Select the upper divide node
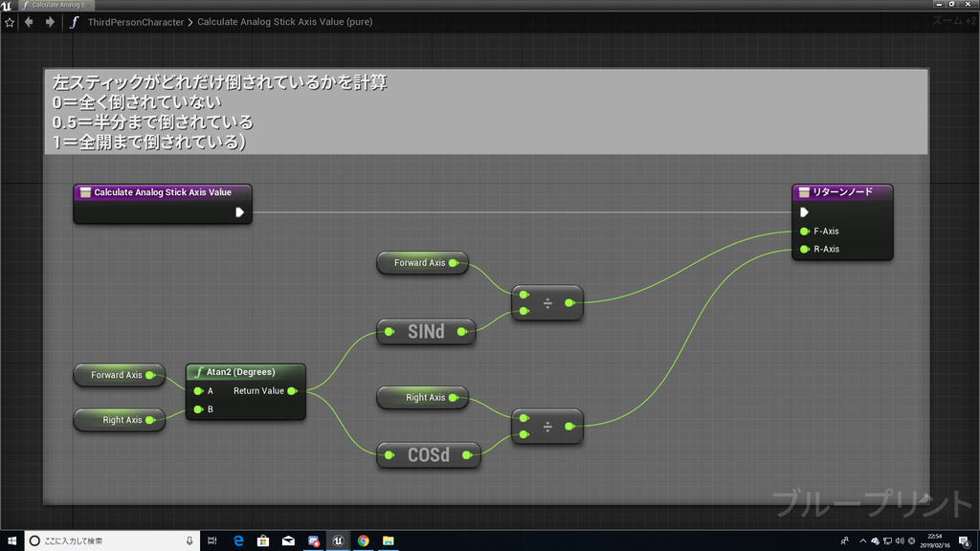The image size is (980, 551). (547, 303)
